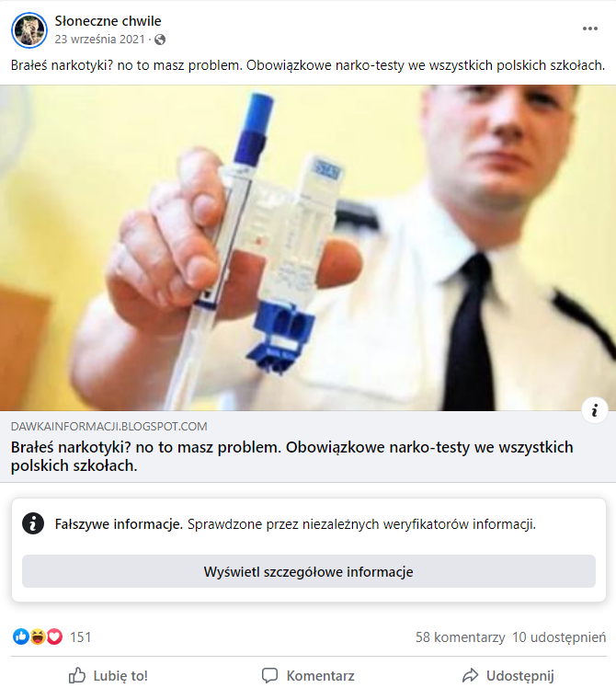
Task: Click the info icon on link image
Action: (595, 410)
